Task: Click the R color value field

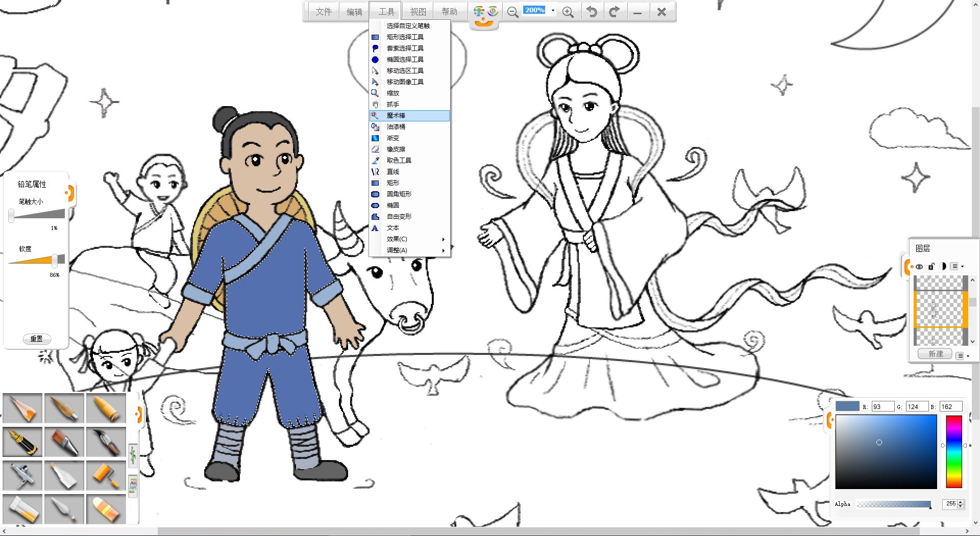Action: point(882,406)
